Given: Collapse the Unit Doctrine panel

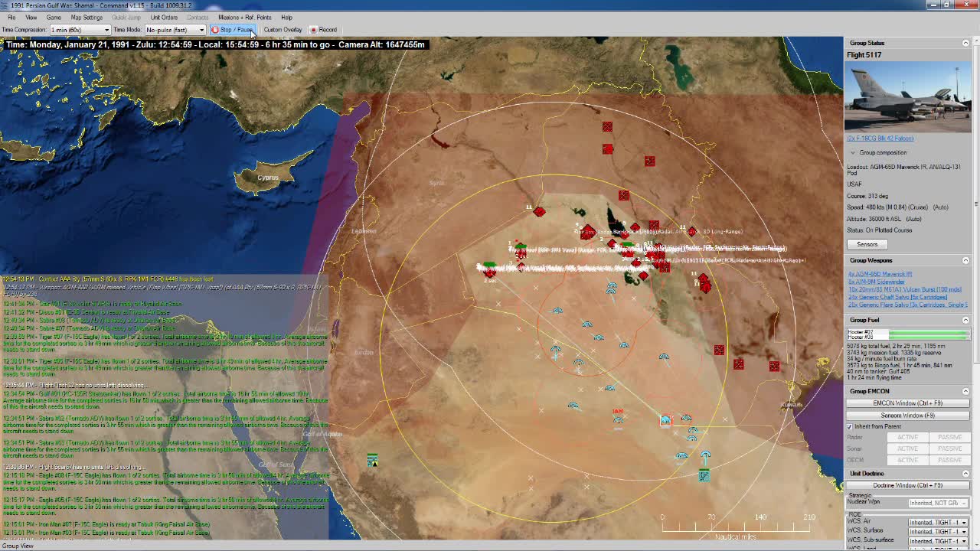Looking at the screenshot, I should (x=965, y=473).
